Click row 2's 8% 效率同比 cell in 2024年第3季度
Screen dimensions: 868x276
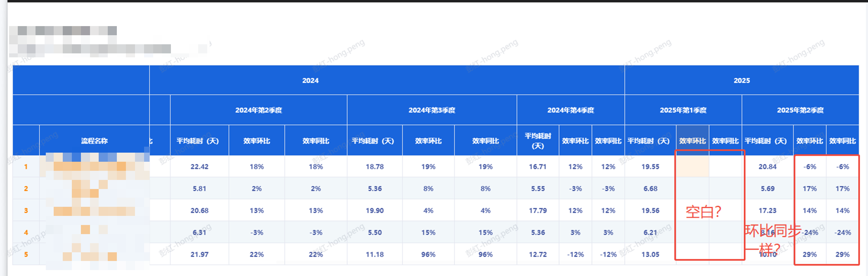tap(486, 189)
